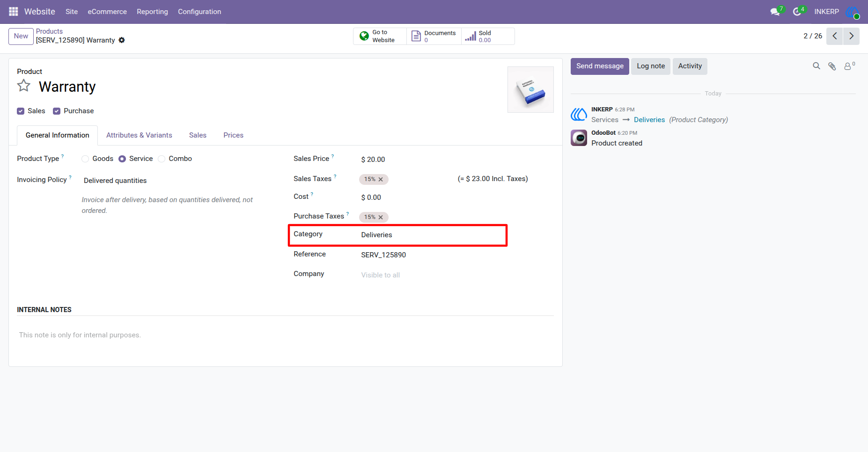This screenshot has width=868, height=452.
Task: Go to next product record arrow
Action: (851, 36)
